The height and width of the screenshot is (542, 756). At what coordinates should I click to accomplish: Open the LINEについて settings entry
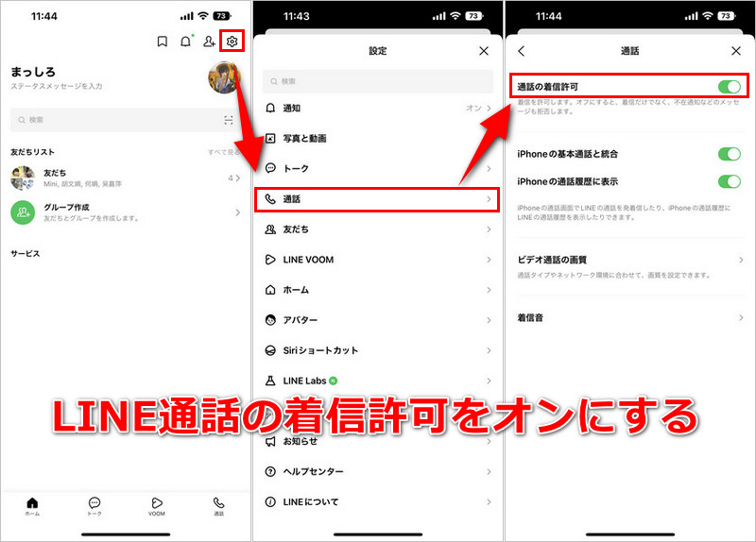[x=378, y=502]
